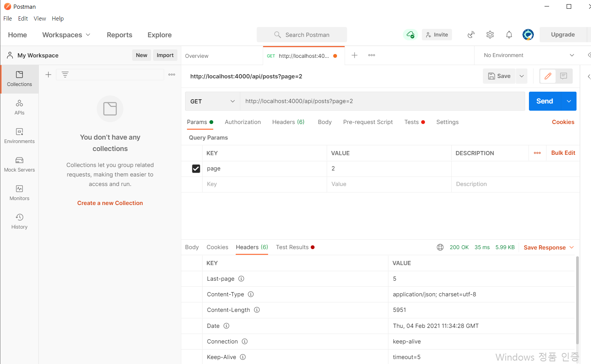Click the plus icon to create a collection
This screenshot has width=591, height=364.
point(48,75)
